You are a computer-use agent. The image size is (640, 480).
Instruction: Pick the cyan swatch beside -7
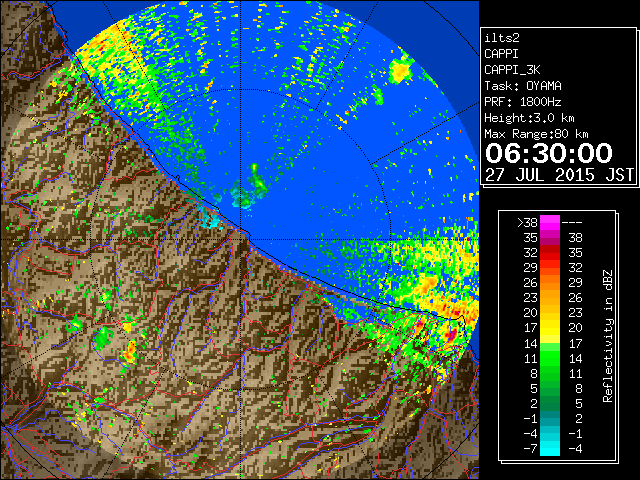pos(550,449)
